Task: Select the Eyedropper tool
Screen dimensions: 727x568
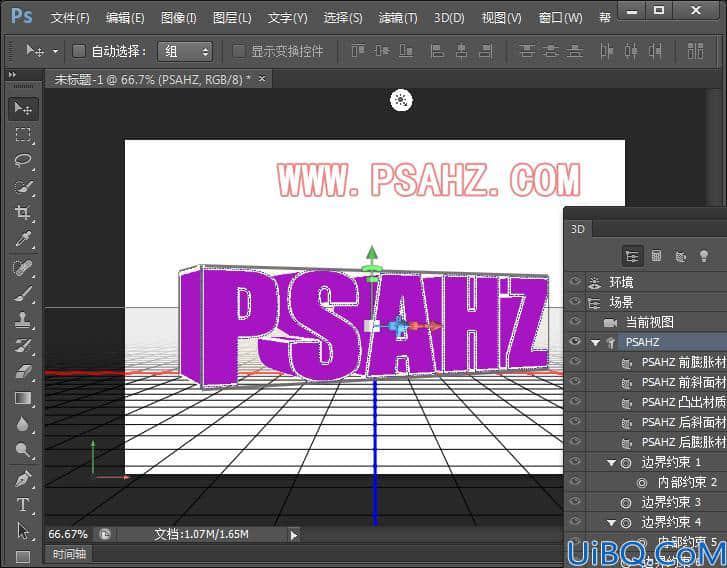Action: tap(23, 239)
